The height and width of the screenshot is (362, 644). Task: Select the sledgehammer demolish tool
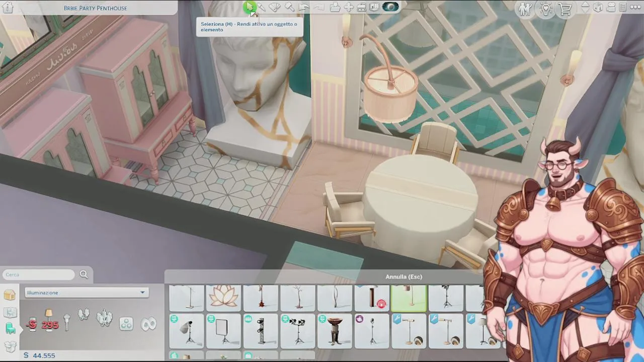click(x=289, y=7)
